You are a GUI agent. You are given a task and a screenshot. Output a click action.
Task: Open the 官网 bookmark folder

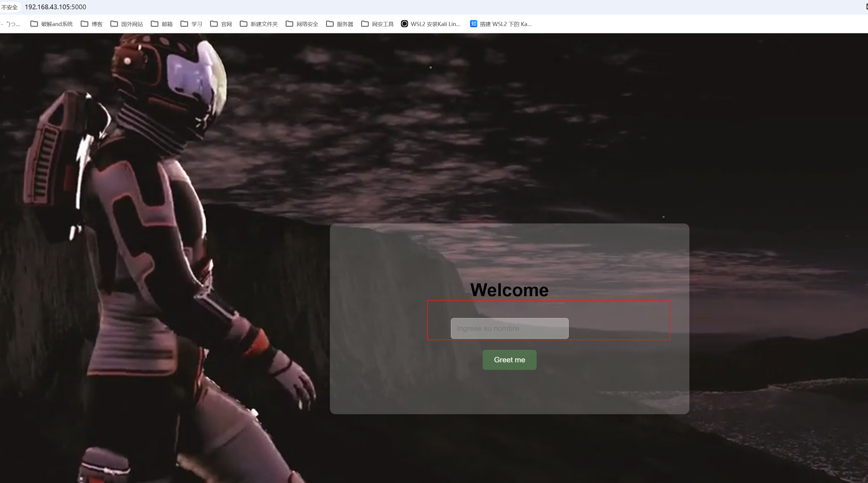pos(221,24)
